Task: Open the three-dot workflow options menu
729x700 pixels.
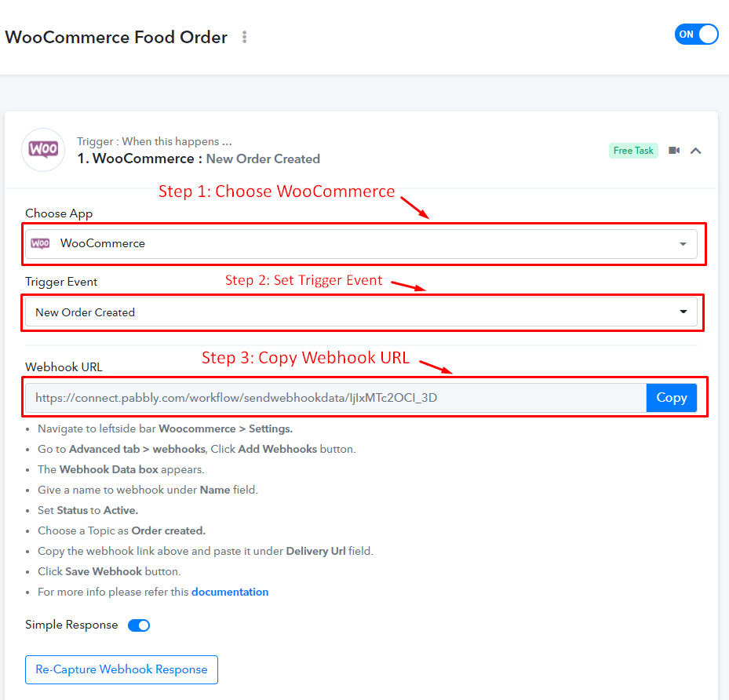Action: (x=245, y=37)
